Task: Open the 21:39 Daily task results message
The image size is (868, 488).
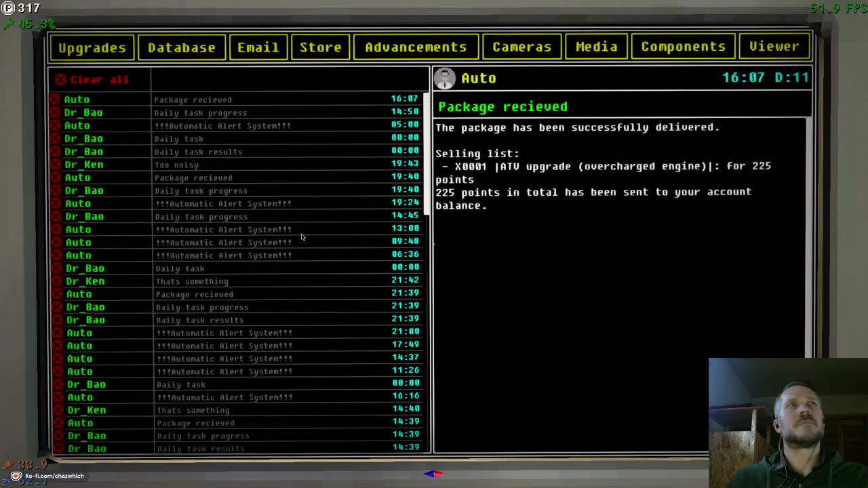Action: point(237,319)
